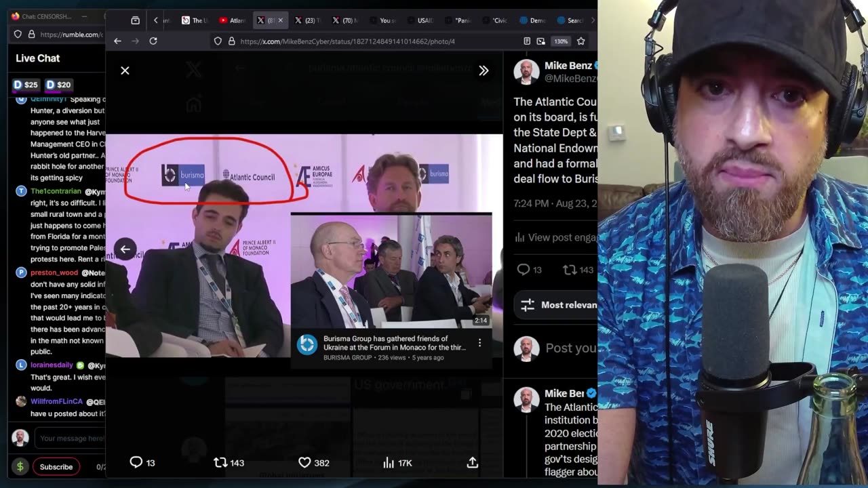Open The1contrarian username in Live Chat
This screenshot has height=488, width=868.
tap(56, 191)
